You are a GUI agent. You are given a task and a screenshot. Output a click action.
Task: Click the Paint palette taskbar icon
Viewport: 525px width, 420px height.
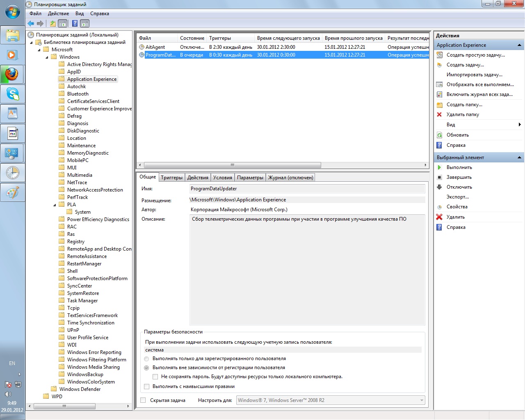12,192
